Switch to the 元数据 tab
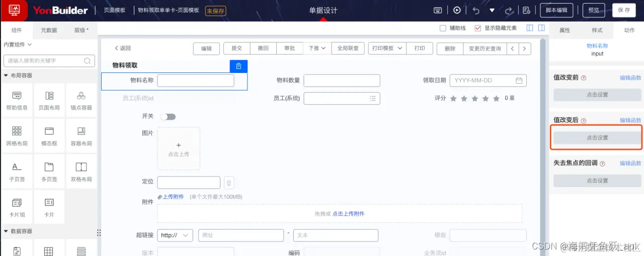The width and height of the screenshot is (644, 256). pyautogui.click(x=49, y=30)
